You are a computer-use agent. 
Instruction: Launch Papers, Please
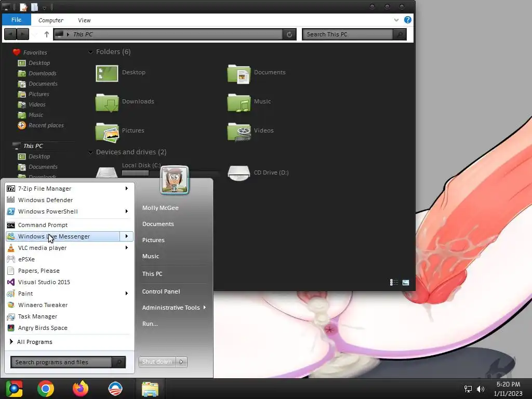point(69,271)
